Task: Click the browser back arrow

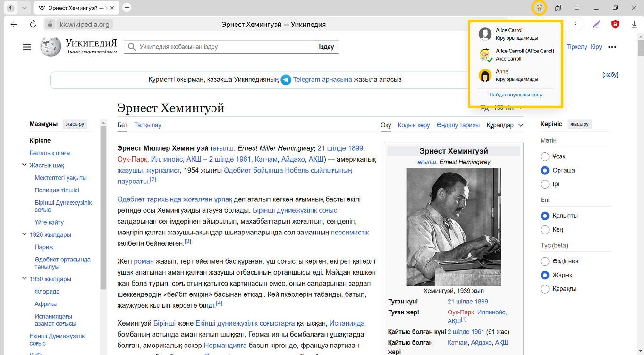Action: 14,25
